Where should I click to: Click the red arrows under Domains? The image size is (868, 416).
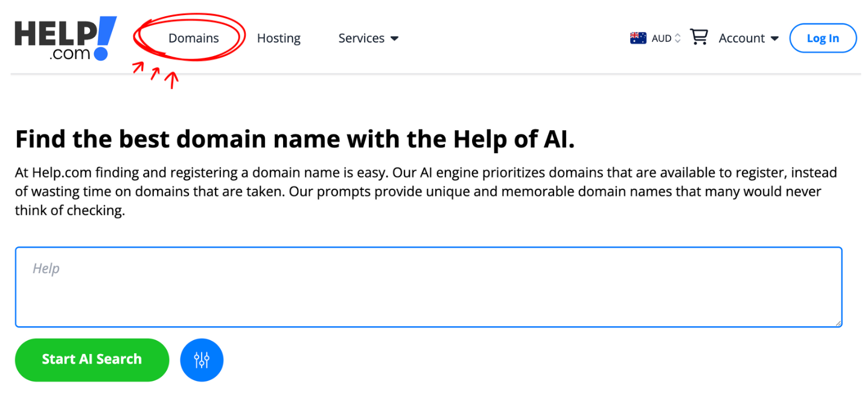[x=156, y=74]
